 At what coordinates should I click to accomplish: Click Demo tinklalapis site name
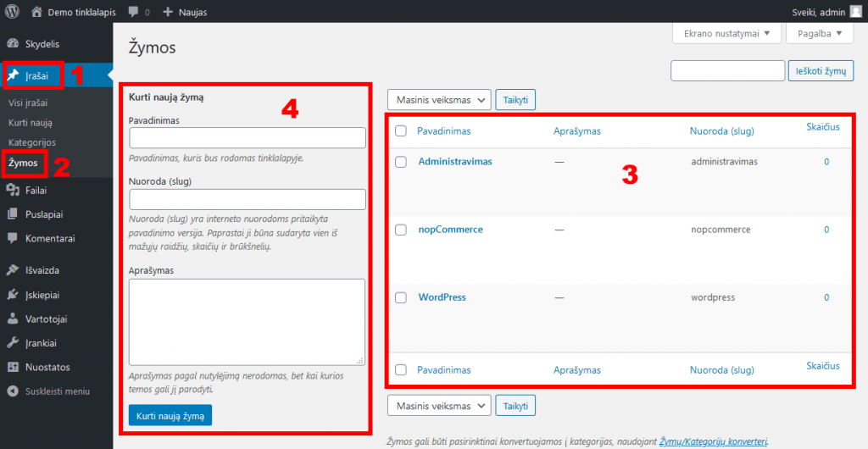[83, 12]
